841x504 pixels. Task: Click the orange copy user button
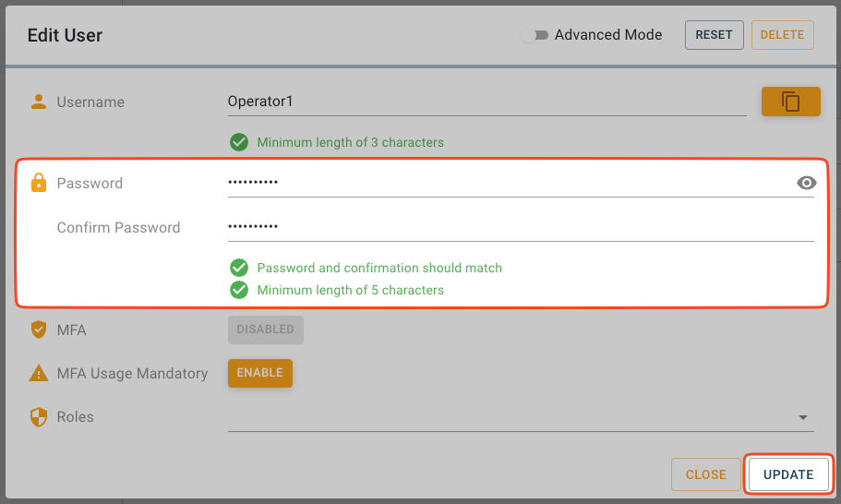point(790,102)
